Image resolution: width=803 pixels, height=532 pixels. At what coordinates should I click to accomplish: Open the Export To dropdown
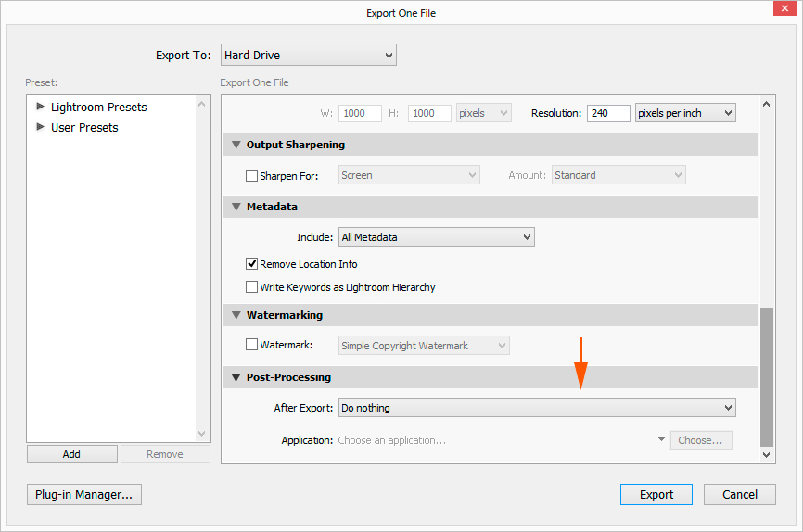pos(309,56)
